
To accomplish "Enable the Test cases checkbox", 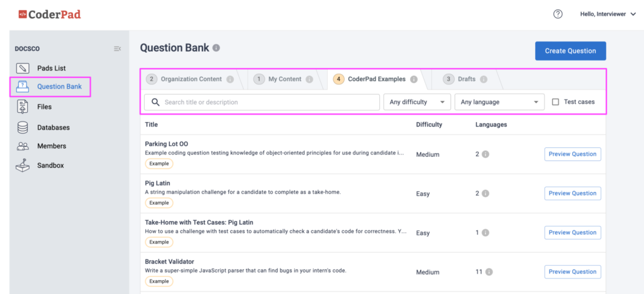I will click(556, 102).
